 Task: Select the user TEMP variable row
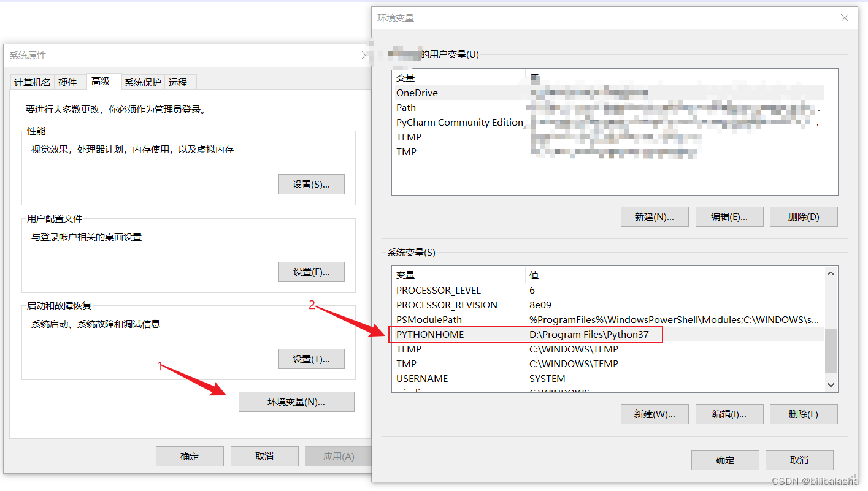tap(608, 137)
